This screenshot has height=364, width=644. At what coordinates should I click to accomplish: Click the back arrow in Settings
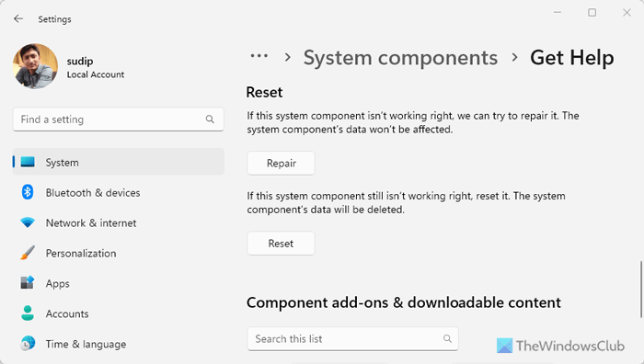(18, 19)
